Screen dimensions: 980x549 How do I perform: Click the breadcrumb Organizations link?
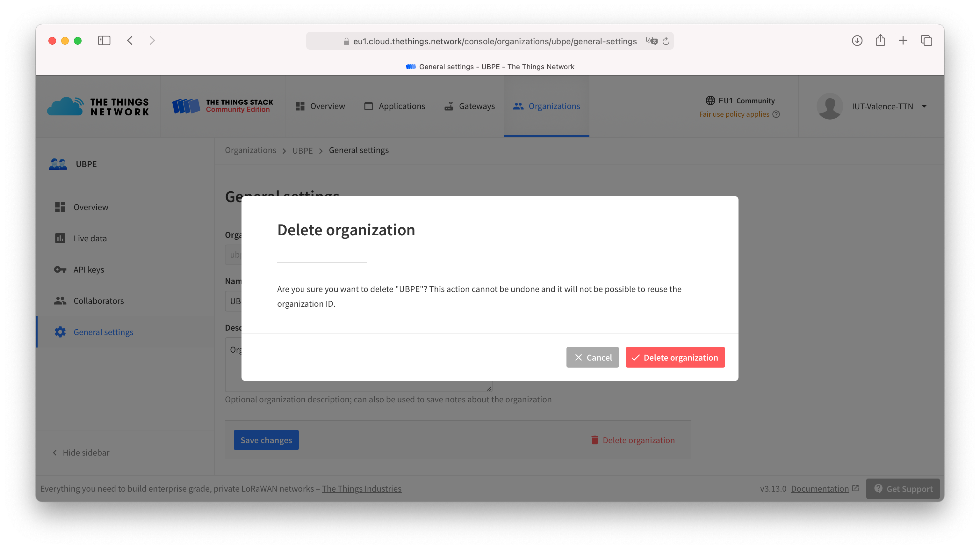(250, 150)
